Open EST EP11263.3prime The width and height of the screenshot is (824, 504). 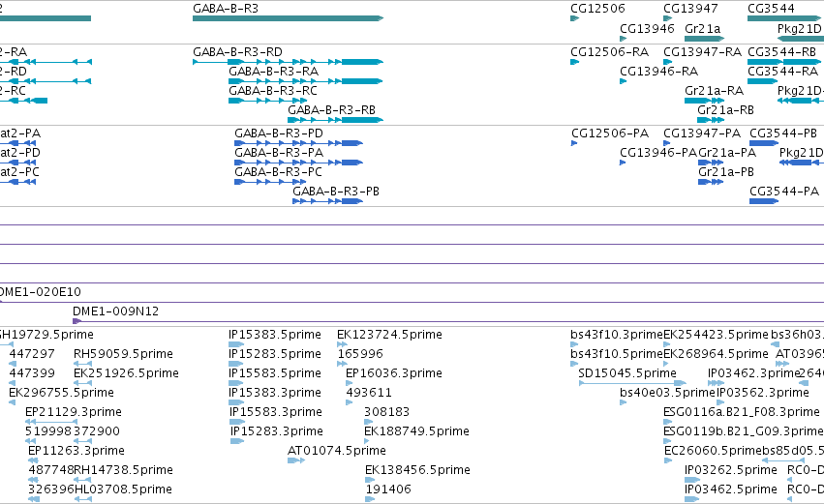coord(76,451)
